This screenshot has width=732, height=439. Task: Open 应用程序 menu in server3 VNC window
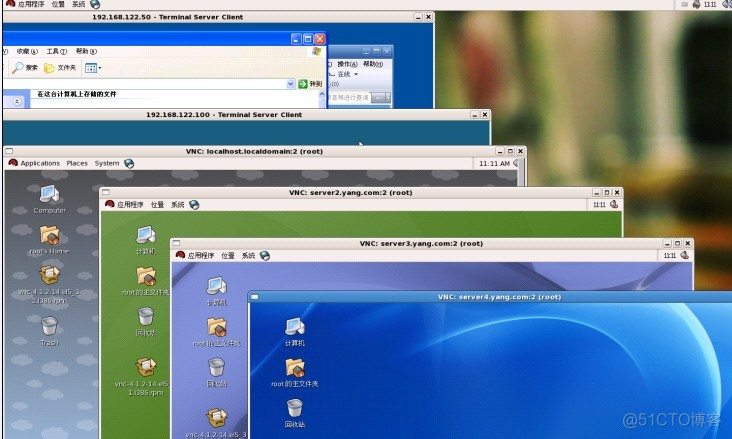tap(196, 255)
